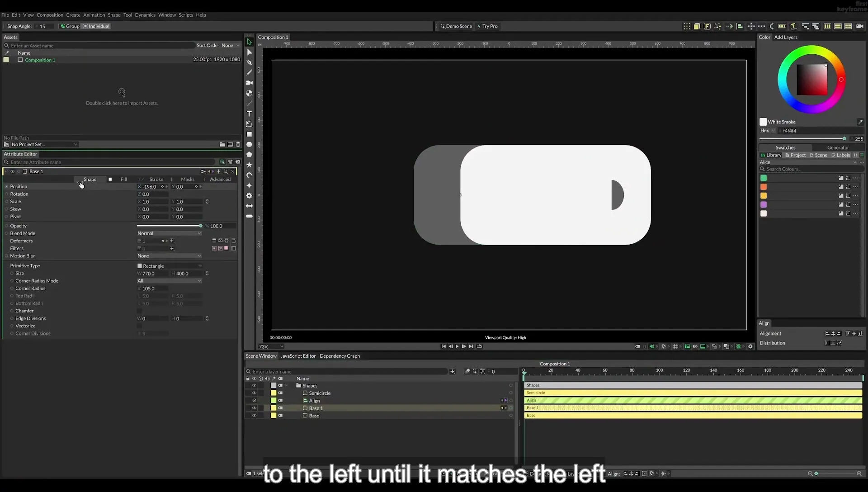Enable Group snapping mode
868x492 pixels.
[70, 26]
